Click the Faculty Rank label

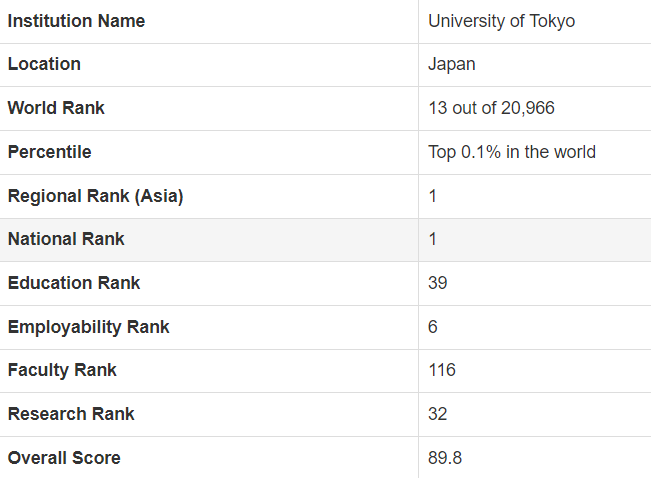tap(62, 370)
